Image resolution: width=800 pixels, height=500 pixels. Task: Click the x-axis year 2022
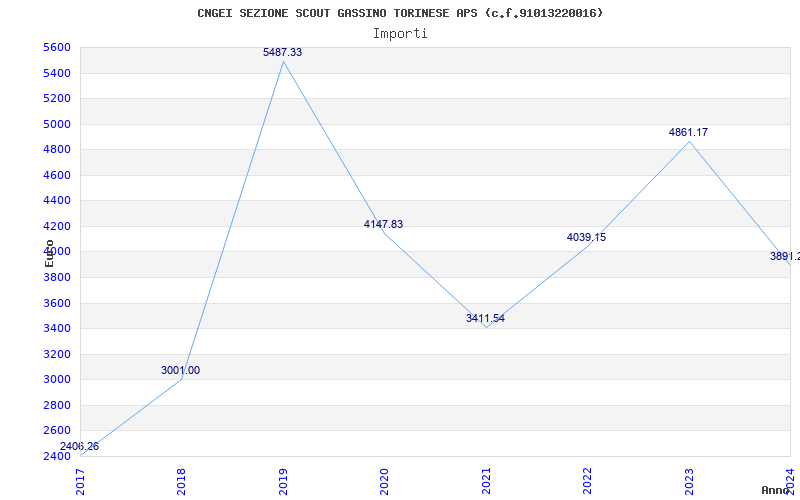point(587,481)
